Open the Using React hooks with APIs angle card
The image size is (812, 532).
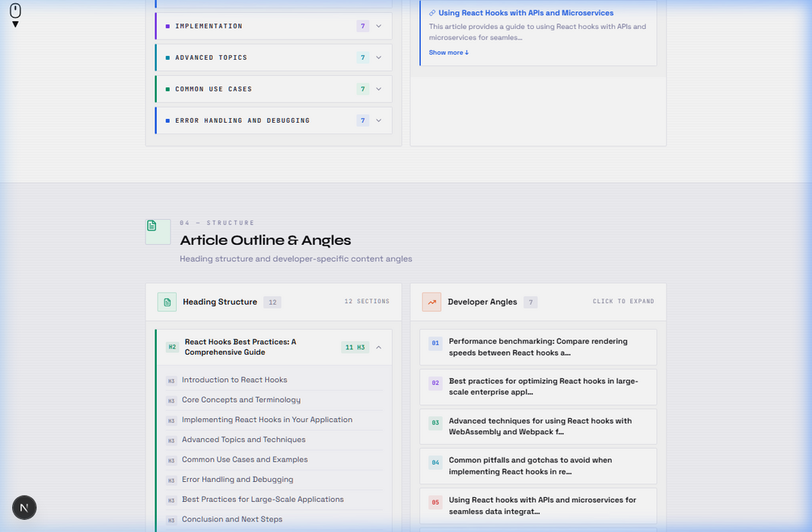click(538, 505)
